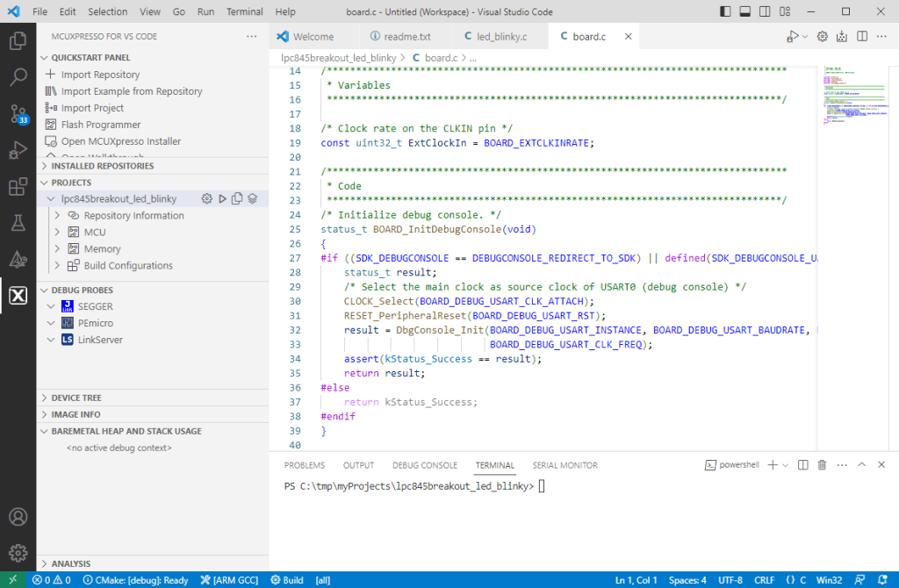
Task: Toggle the bottom panel layout button
Action: click(x=744, y=12)
